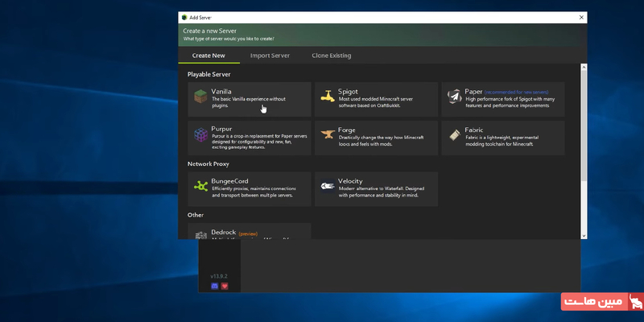Select the Vanilla grass block icon
This screenshot has width=644, height=322.
coord(200,97)
